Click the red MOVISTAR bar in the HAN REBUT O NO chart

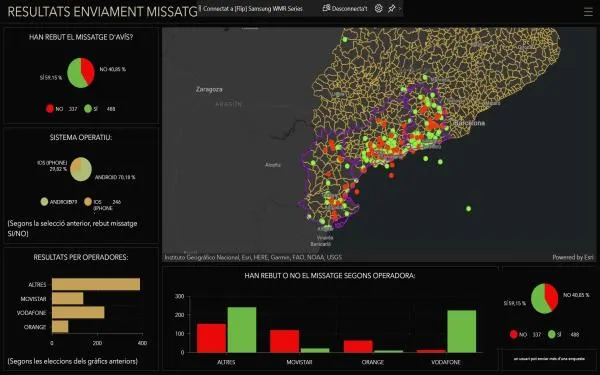[x=285, y=341]
